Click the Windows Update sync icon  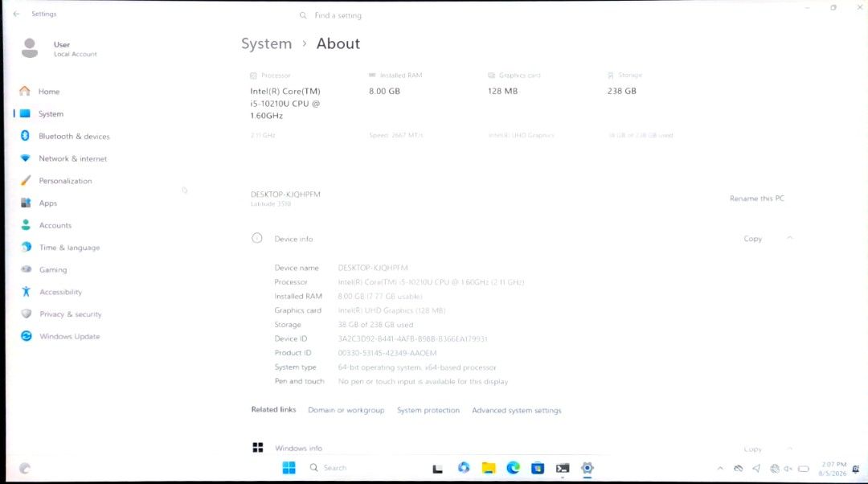(x=26, y=335)
